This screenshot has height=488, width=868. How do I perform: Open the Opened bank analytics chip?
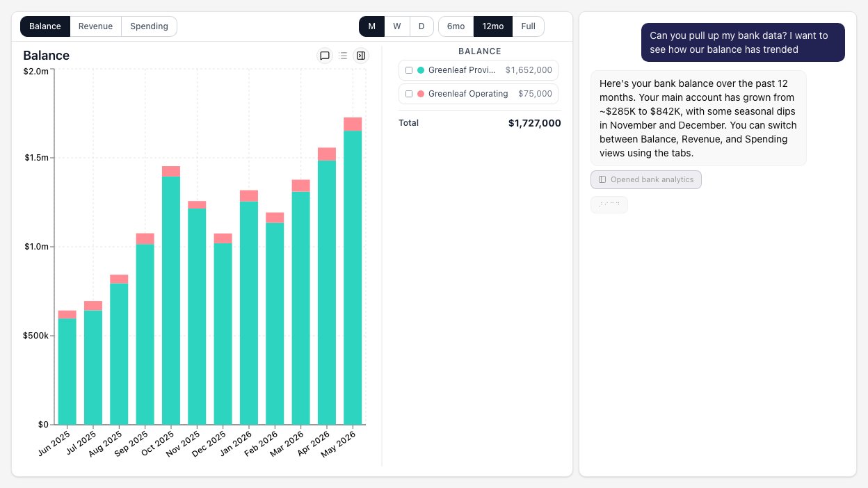tap(646, 179)
